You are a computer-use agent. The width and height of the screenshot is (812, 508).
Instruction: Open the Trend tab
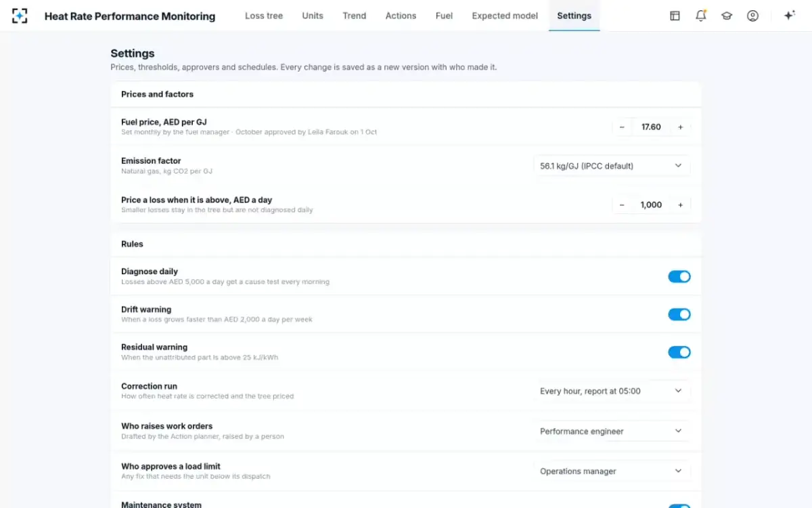[355, 16]
